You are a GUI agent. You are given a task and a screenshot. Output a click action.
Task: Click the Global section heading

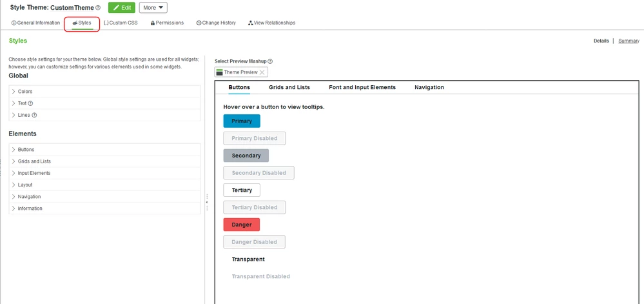point(19,76)
